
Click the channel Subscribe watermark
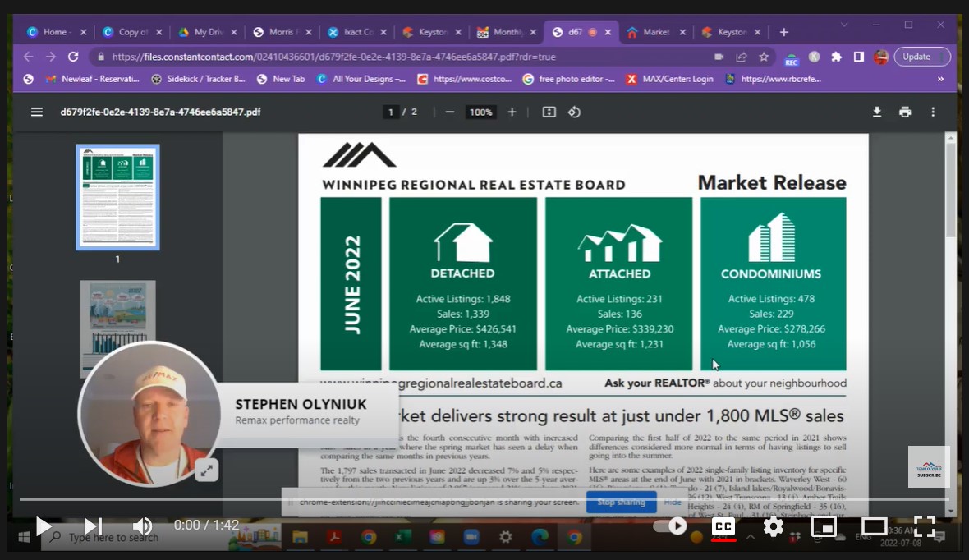928,466
